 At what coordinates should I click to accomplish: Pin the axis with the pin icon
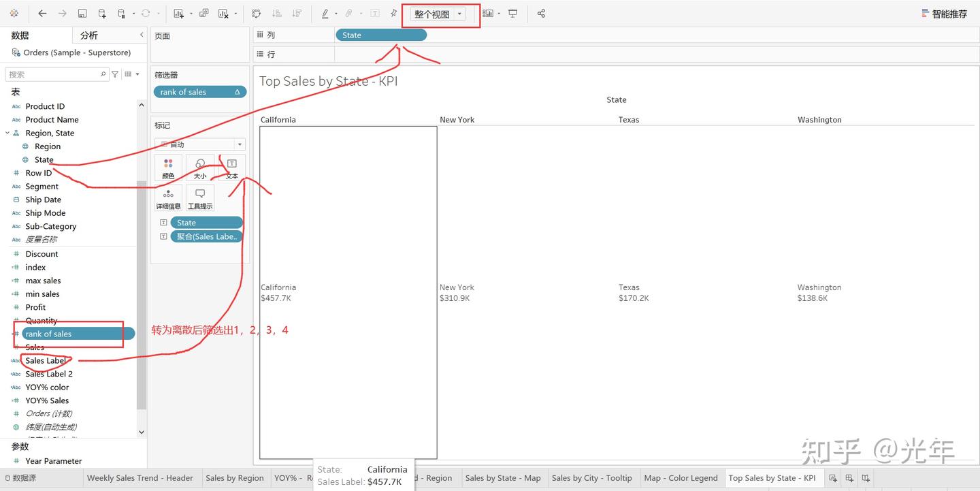[393, 14]
